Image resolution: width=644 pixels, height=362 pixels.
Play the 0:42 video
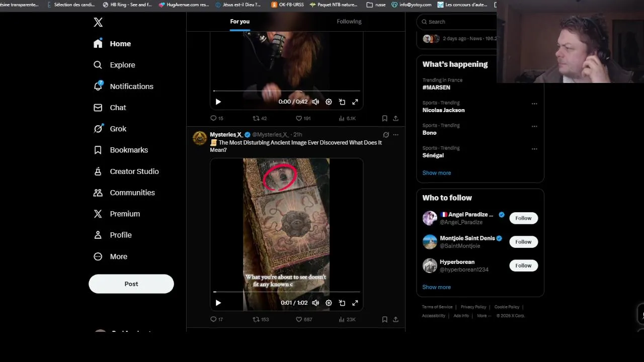(218, 102)
